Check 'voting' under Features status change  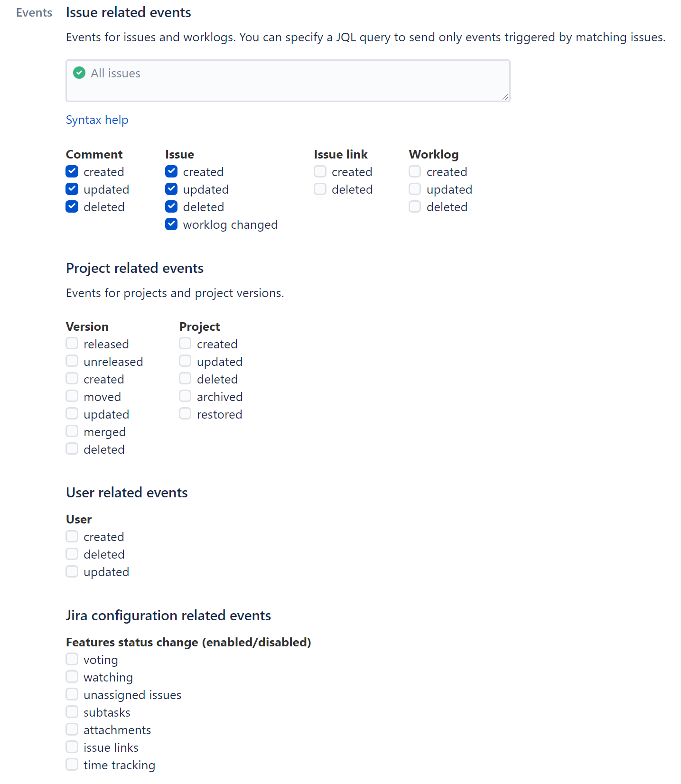click(72, 659)
